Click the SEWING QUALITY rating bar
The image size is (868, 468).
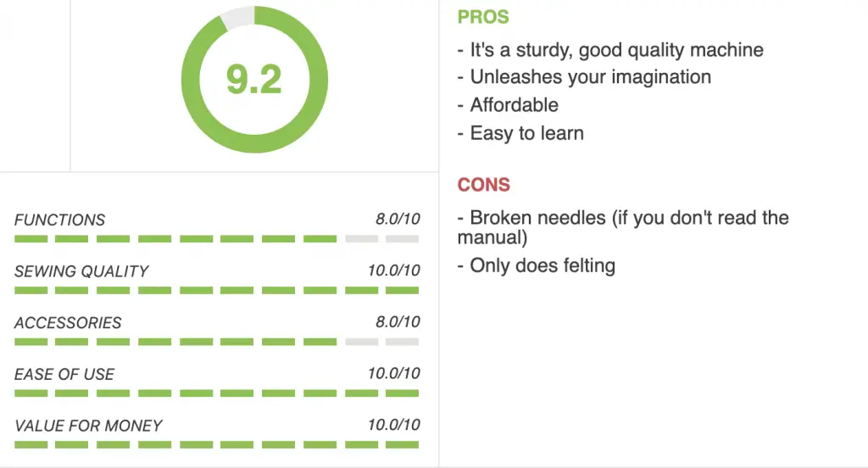[x=216, y=290]
